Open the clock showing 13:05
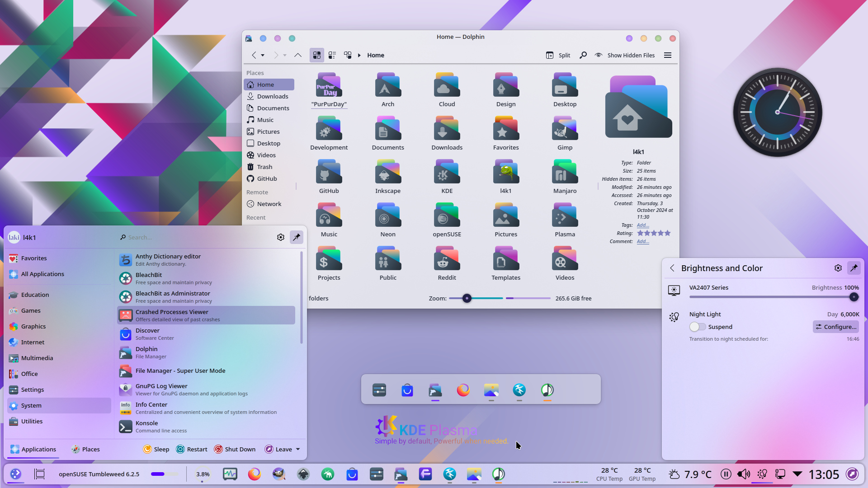This screenshot has width=868, height=488. pos(824,474)
